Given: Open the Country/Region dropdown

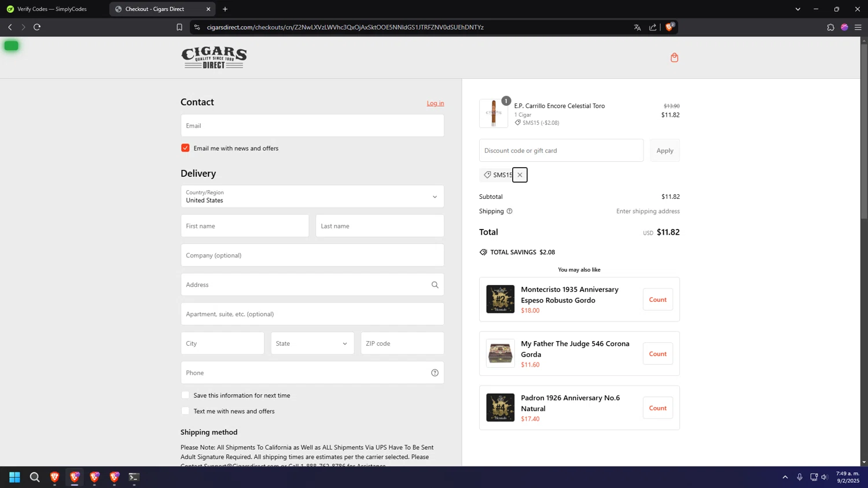Looking at the screenshot, I should pos(312,197).
